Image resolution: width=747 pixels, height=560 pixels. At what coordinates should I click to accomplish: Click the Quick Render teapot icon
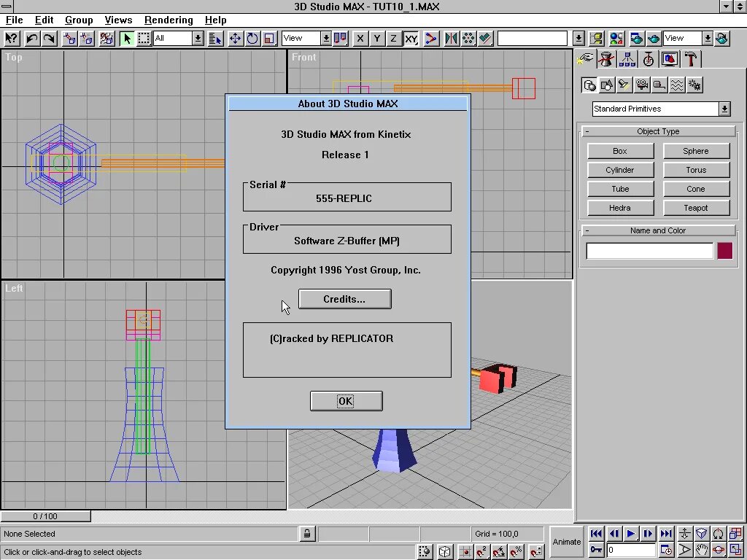[653, 38]
